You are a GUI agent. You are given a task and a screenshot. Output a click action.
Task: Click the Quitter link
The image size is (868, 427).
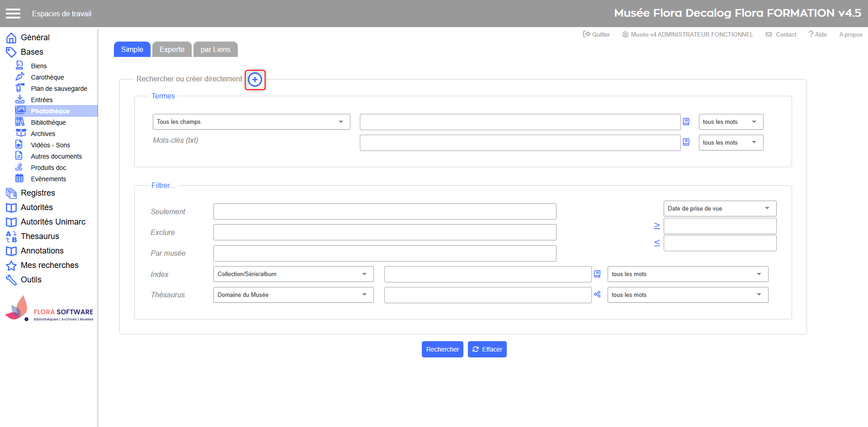coord(596,34)
